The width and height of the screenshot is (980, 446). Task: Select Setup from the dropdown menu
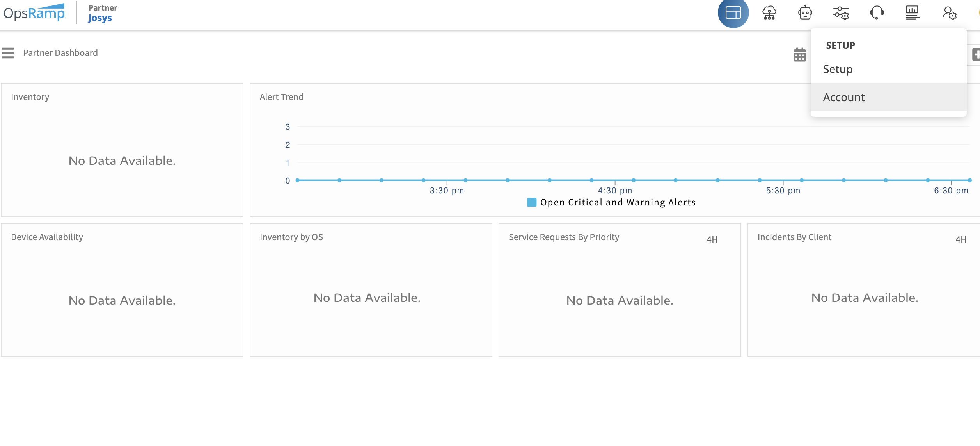(838, 69)
